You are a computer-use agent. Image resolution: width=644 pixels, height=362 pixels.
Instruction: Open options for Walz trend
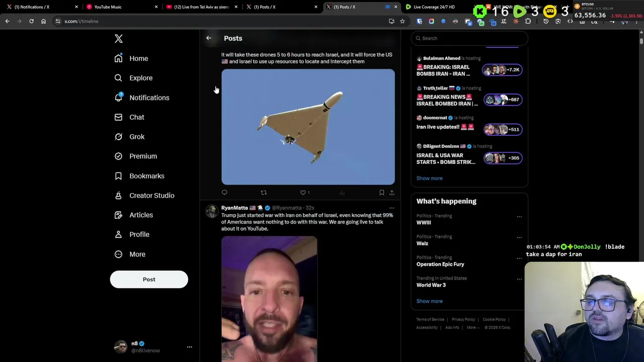point(519,237)
